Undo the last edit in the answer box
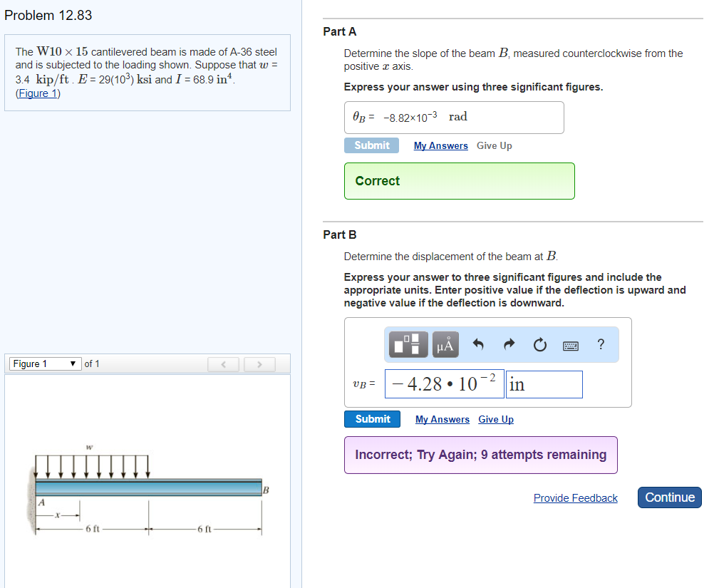 coord(477,344)
